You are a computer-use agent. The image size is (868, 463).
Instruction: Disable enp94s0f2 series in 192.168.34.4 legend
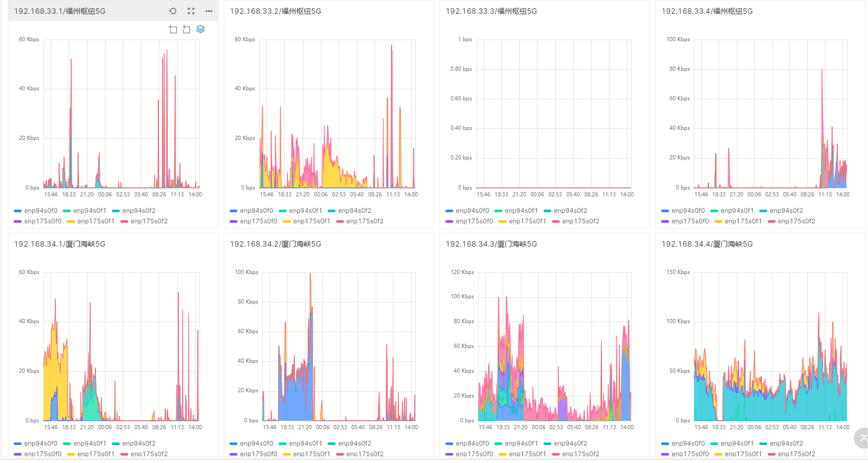781,443
